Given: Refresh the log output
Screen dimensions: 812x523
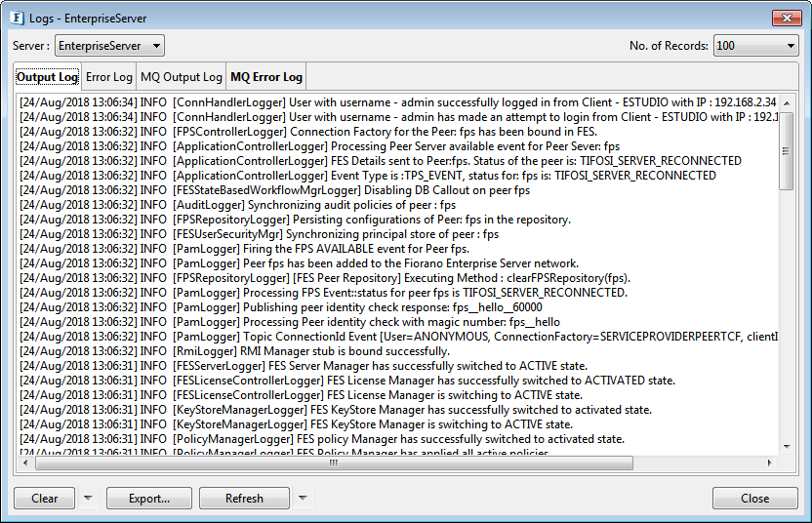Looking at the screenshot, I should pos(244,498).
